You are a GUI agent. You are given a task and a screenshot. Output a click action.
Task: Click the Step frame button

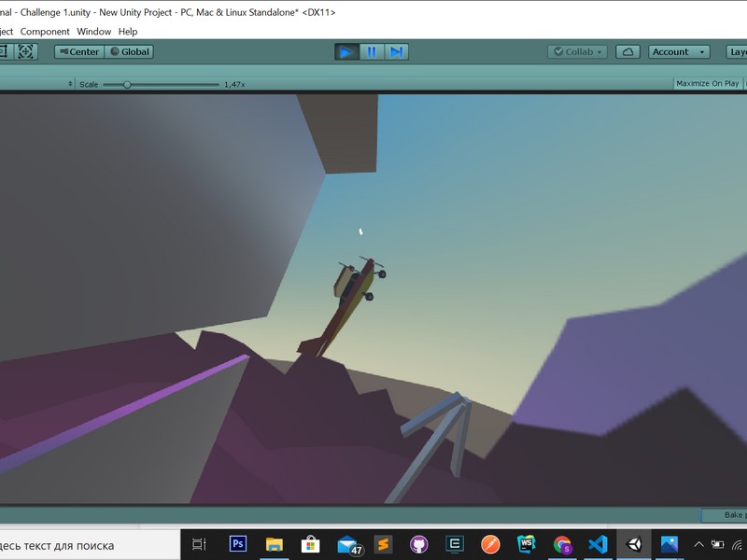click(396, 51)
